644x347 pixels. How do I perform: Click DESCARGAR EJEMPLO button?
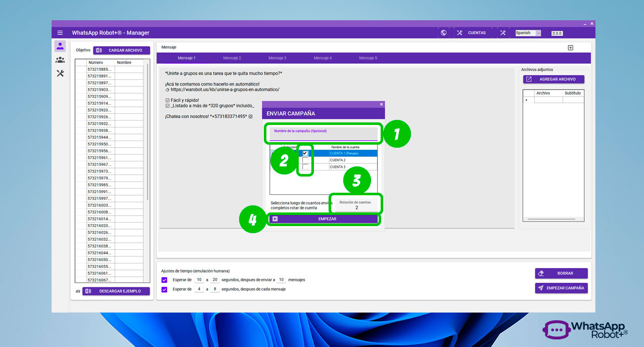tap(116, 291)
